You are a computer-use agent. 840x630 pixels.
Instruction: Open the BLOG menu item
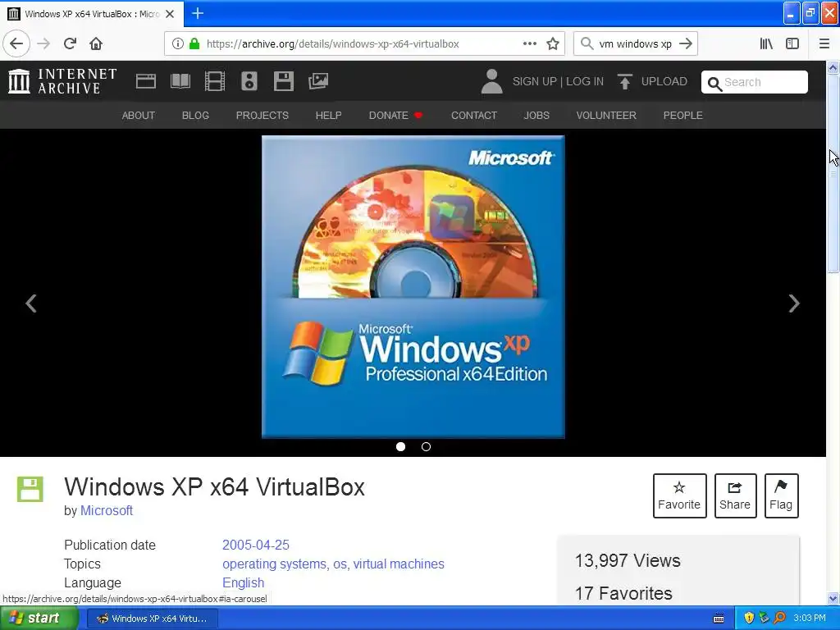point(195,115)
